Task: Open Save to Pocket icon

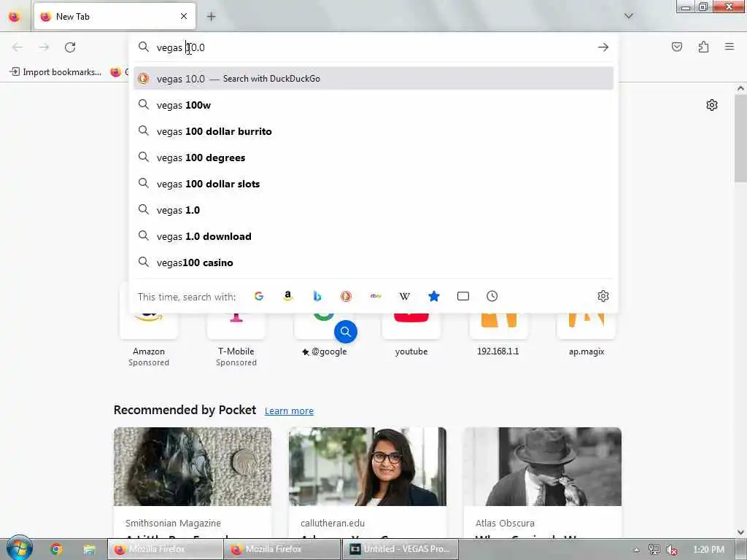Action: click(x=676, y=47)
